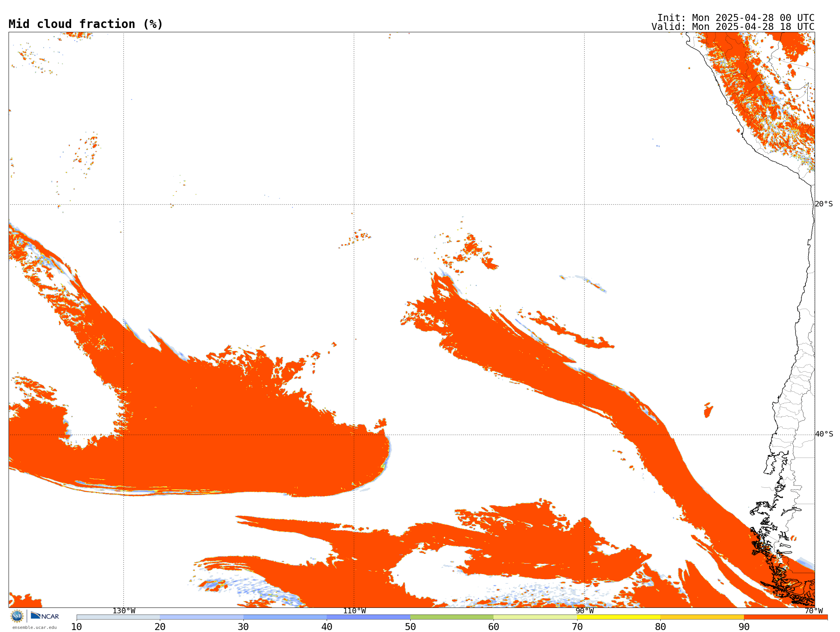The image size is (840, 632).
Task: Click the 130°W longitude label
Action: (124, 611)
